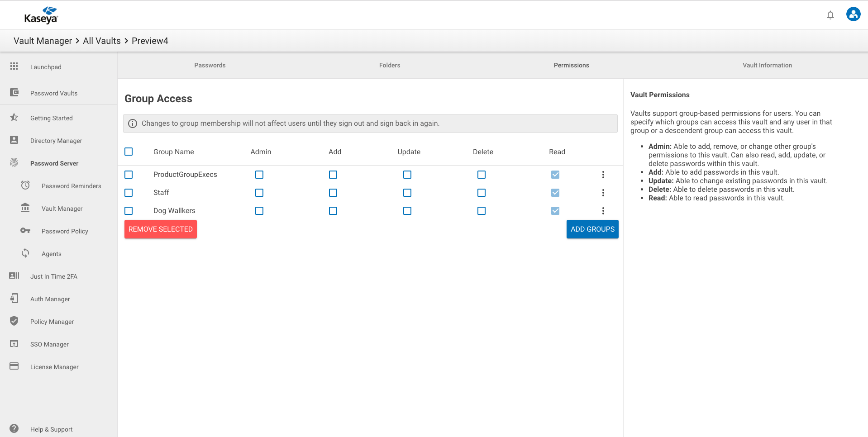868x437 pixels.
Task: Open Directory Manager menu item
Action: (56, 141)
